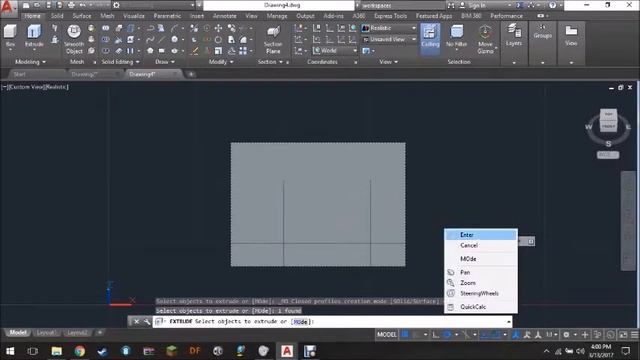Viewport: 640px width, 360px height.
Task: Open the World UCS dropdown
Action: point(335,51)
